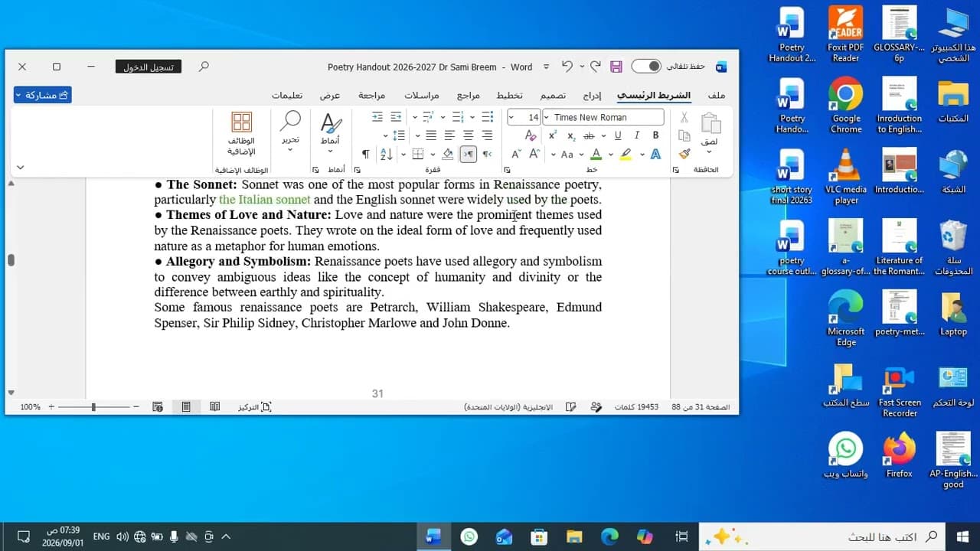Click the Bold formatting icon

(655, 135)
